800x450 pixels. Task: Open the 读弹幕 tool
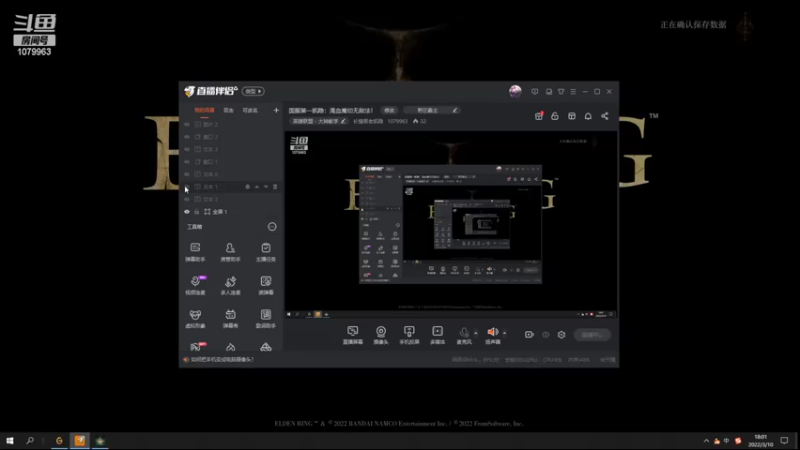(266, 285)
